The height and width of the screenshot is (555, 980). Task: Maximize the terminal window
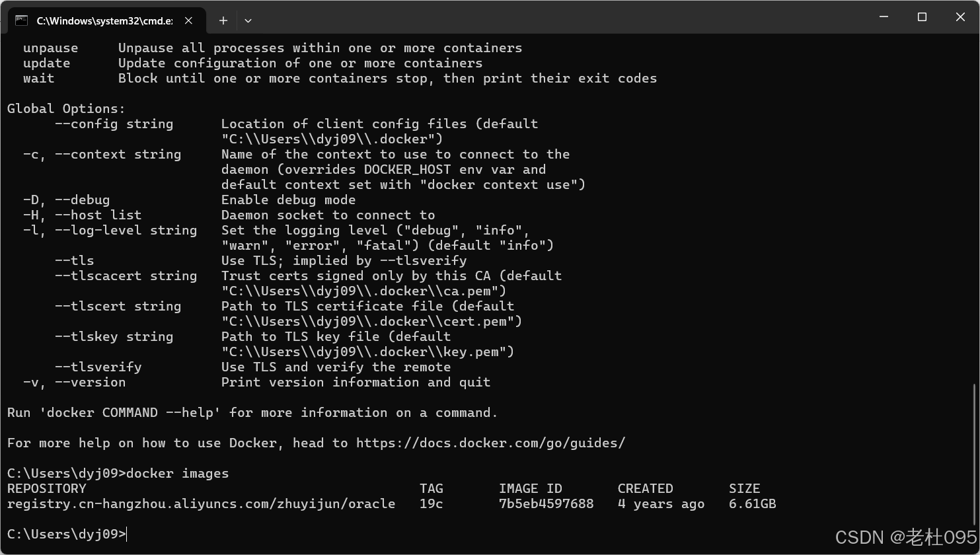tap(923, 17)
